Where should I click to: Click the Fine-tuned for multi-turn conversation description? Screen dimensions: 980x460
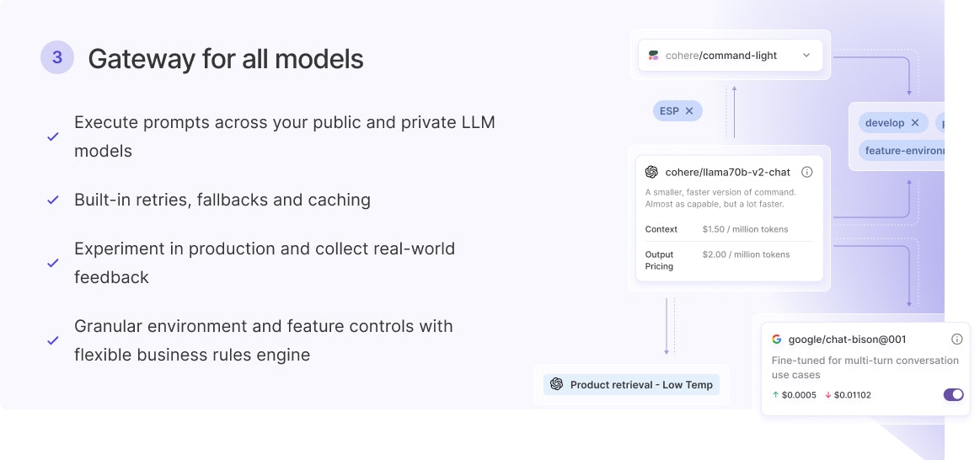click(x=865, y=367)
